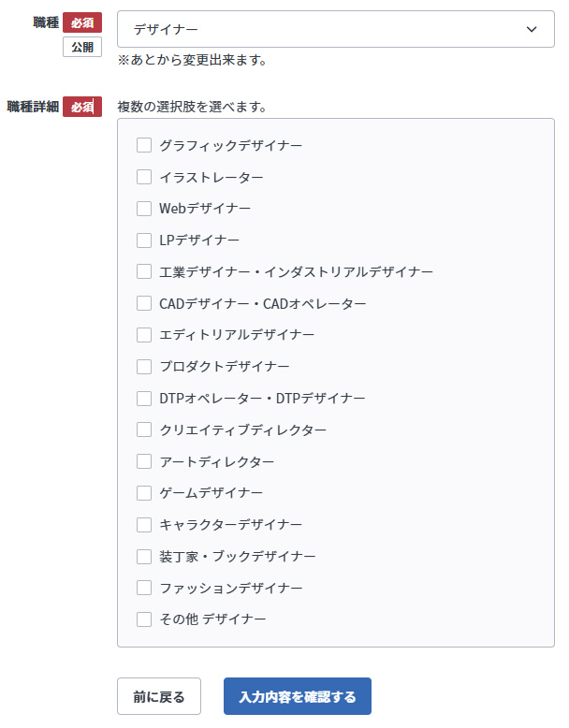The height and width of the screenshot is (728, 569).
Task: Check the その他 デザイナー checkbox
Action: 144,619
